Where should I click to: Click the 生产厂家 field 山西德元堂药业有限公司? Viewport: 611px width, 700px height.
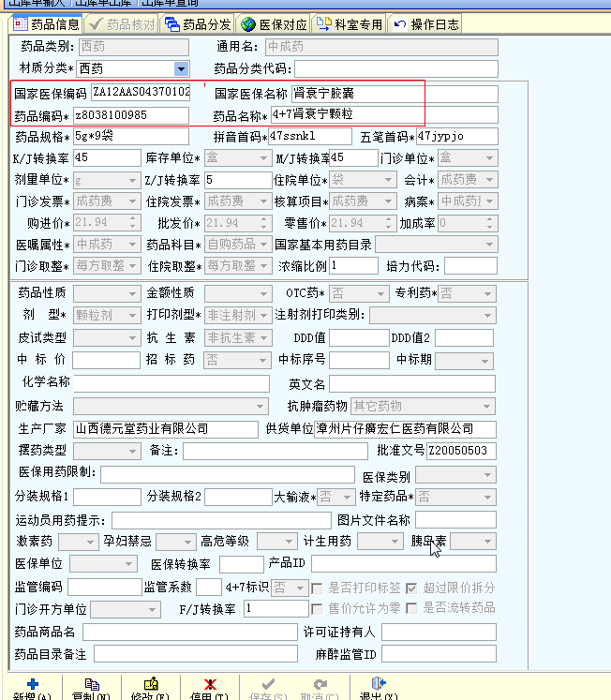[x=166, y=429]
